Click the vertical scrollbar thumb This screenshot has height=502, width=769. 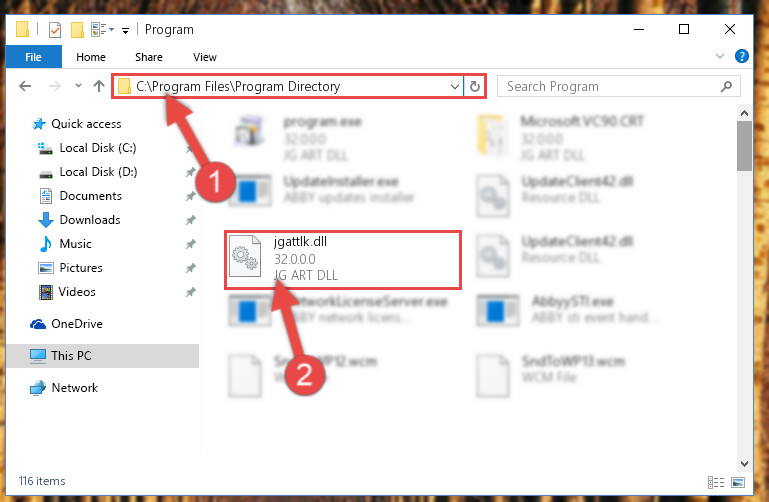coord(744,146)
